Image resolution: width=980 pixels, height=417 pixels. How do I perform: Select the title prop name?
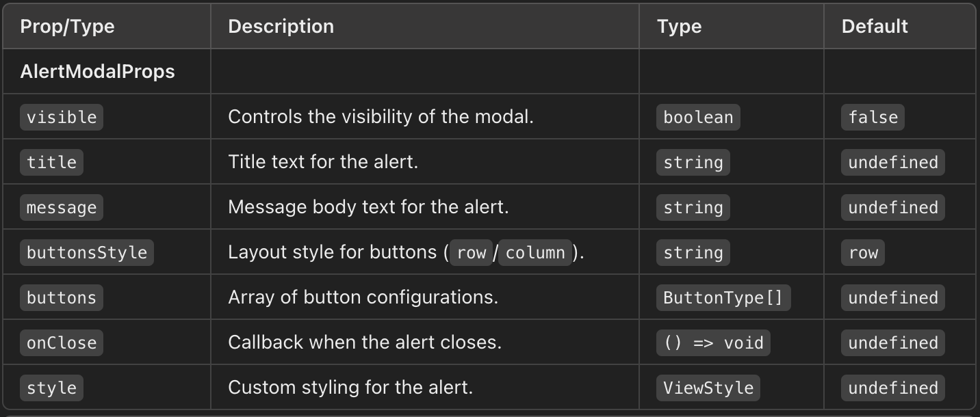(x=51, y=162)
